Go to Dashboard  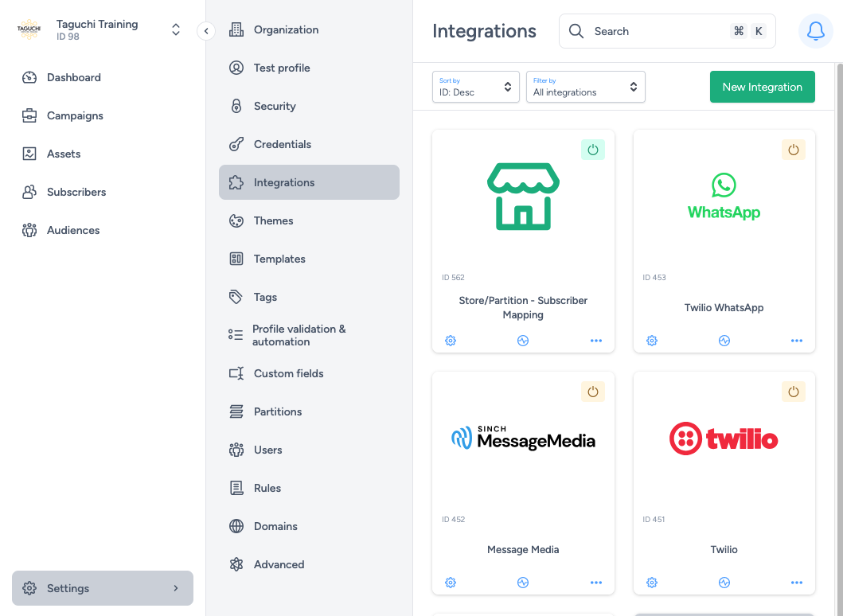click(x=74, y=77)
